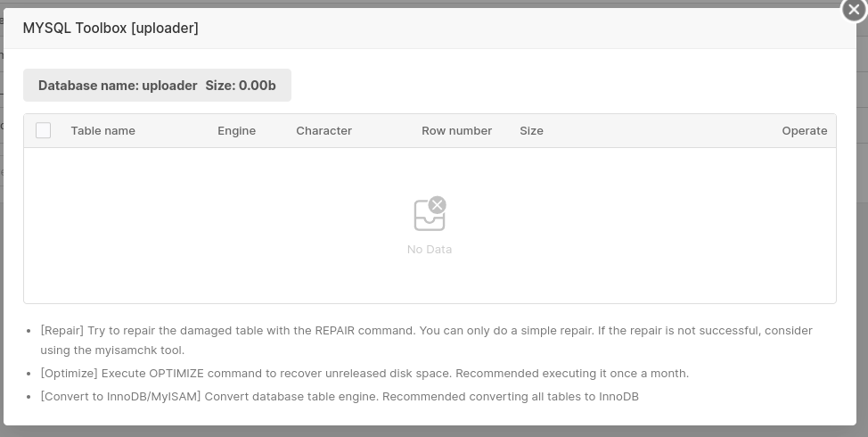Screen dimensions: 868x437
Task: Click the MYSQL Toolbox [uploader] title
Action: [111, 29]
